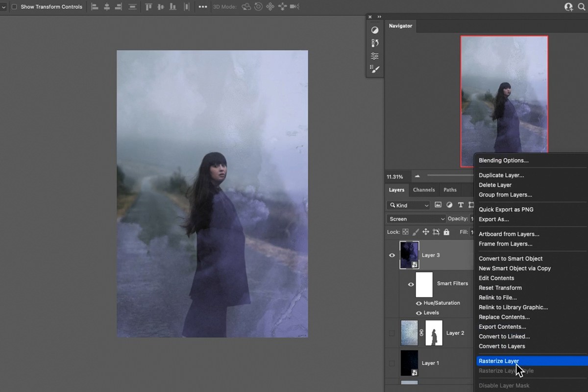Select the Layers tab
This screenshot has width=588, height=392.
click(396, 190)
